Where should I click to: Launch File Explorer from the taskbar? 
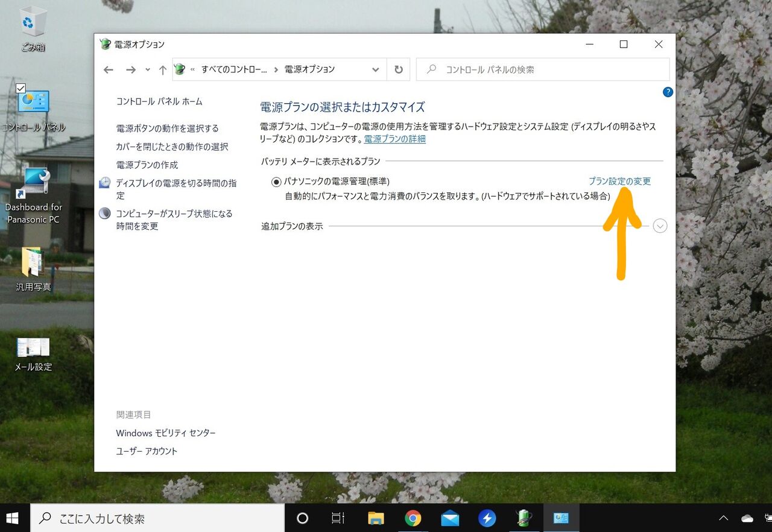[376, 518]
